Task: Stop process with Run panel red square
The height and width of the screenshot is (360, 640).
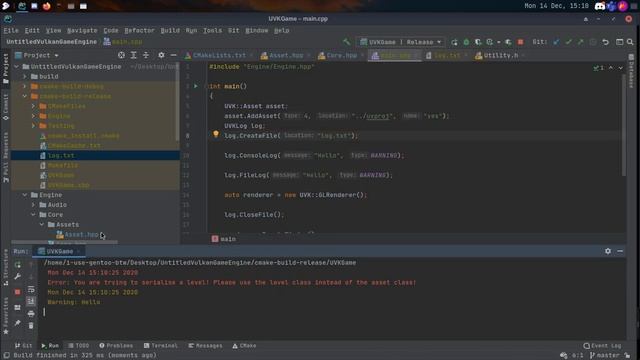Action: pos(18,292)
